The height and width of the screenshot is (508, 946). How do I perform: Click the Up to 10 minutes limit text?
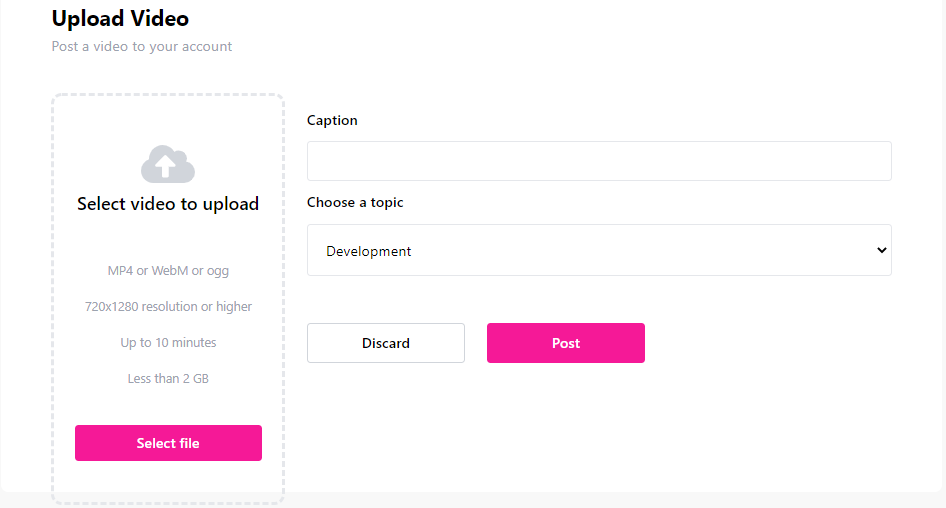[x=168, y=343]
